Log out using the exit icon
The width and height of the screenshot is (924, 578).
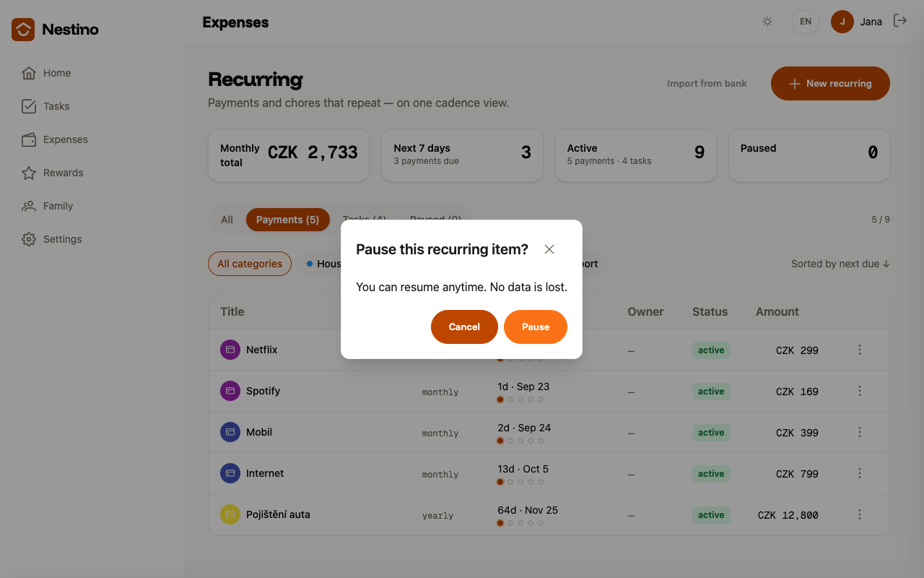(900, 21)
